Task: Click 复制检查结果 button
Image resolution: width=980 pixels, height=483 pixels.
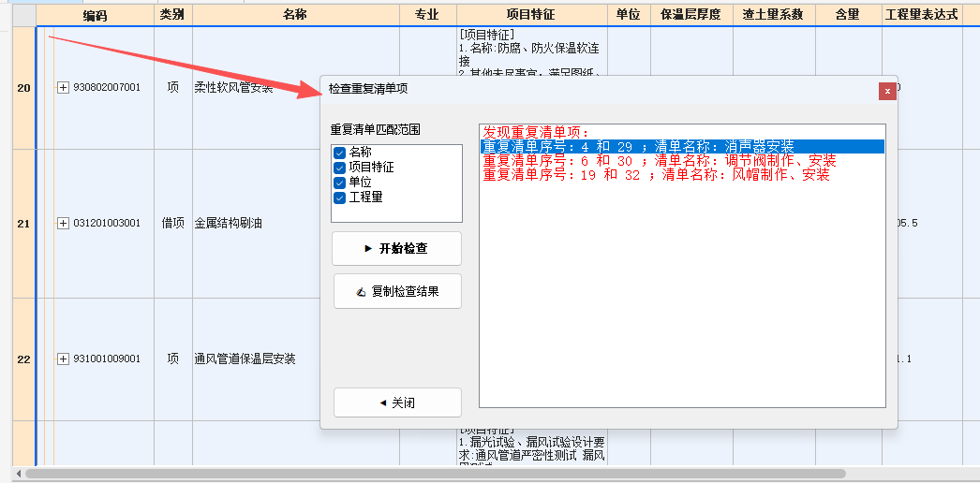Action: pyautogui.click(x=397, y=291)
